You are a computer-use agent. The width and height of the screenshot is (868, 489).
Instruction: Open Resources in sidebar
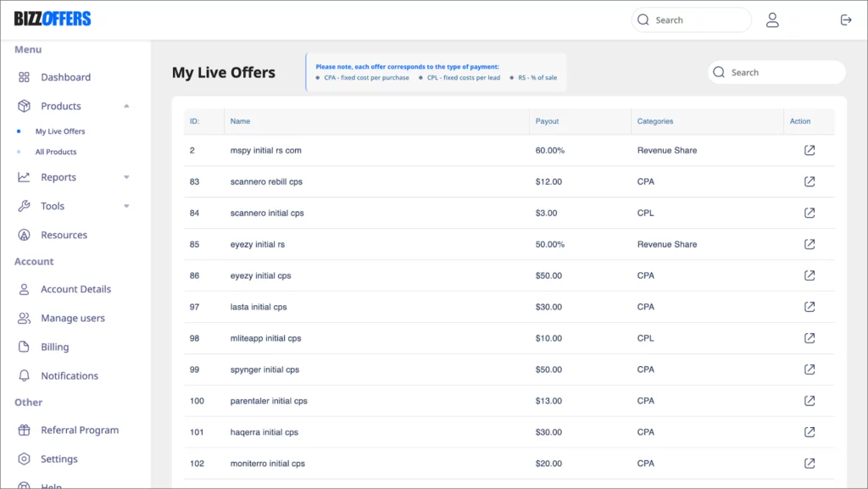[64, 235]
